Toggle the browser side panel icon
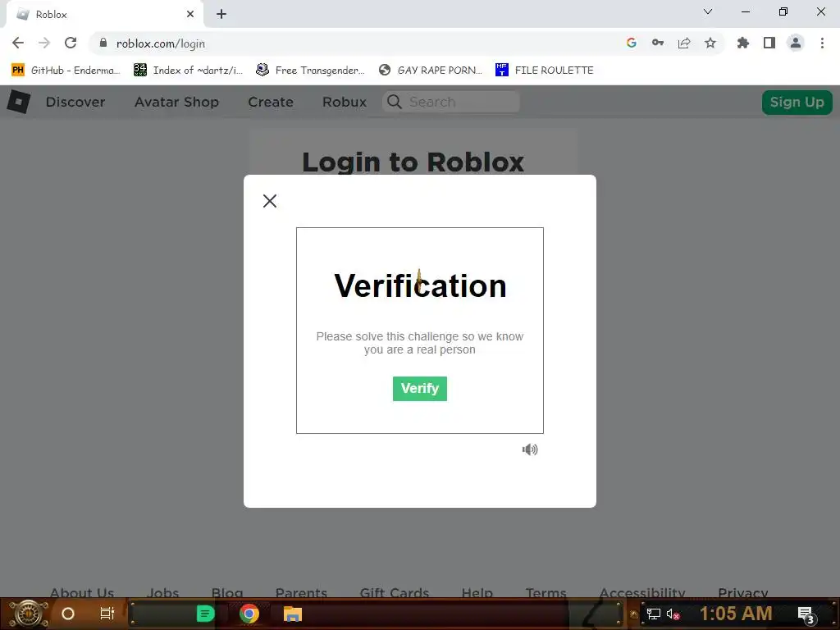Viewport: 840px width, 630px height. tap(769, 43)
